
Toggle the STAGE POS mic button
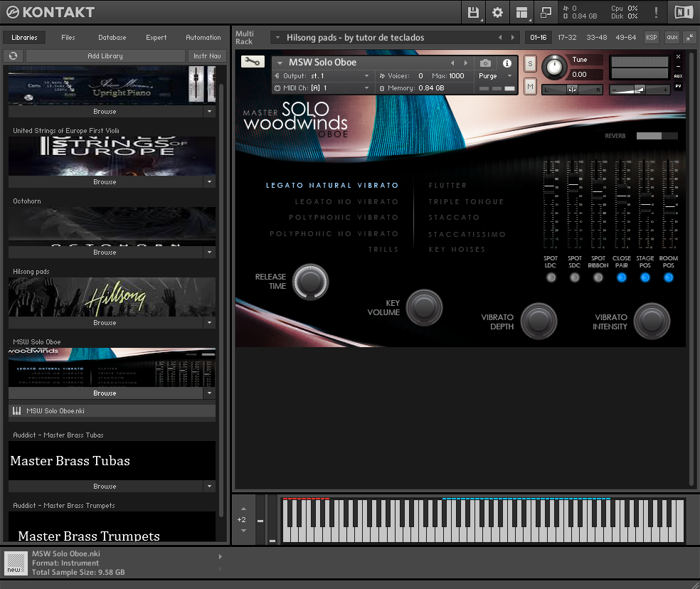coord(645,277)
